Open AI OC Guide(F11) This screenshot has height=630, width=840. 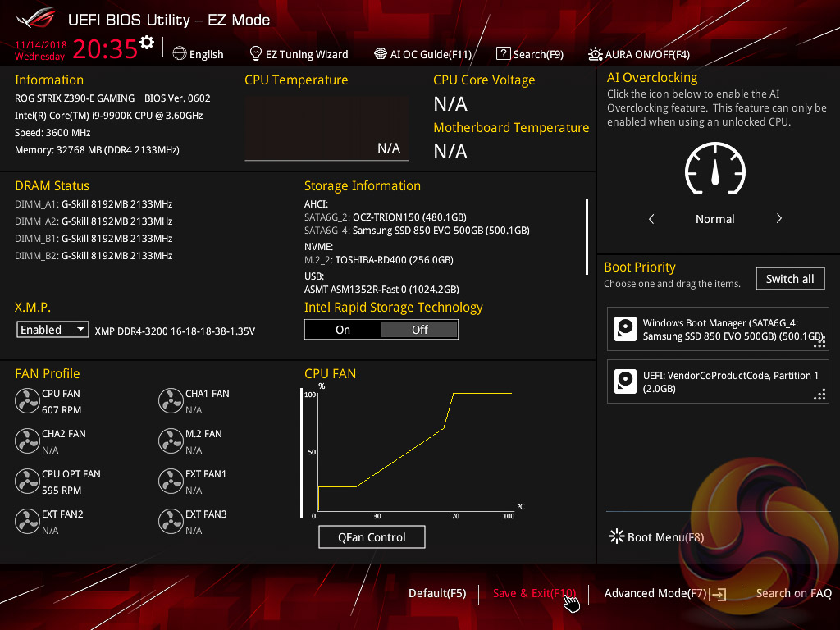(422, 54)
